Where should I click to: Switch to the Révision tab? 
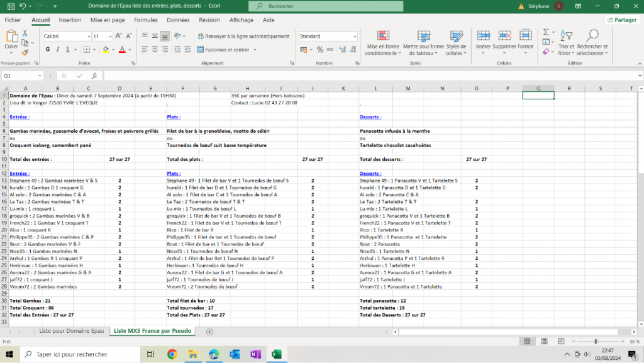209,20
